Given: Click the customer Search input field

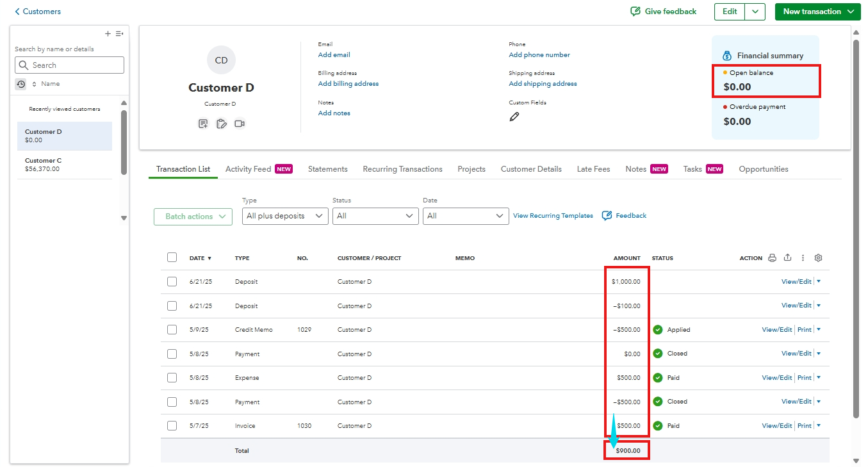Looking at the screenshot, I should [x=69, y=65].
